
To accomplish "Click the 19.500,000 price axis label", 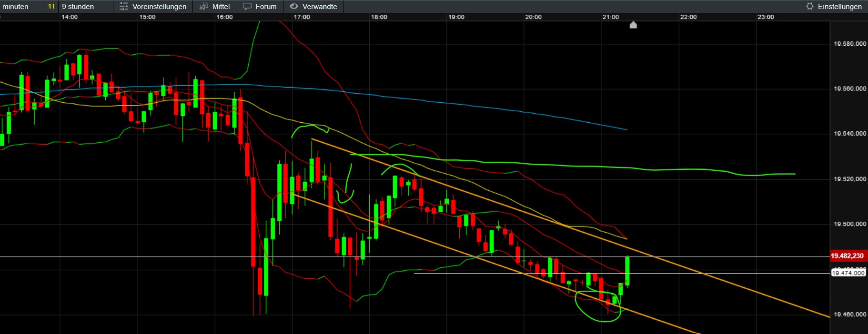I will click(850, 224).
